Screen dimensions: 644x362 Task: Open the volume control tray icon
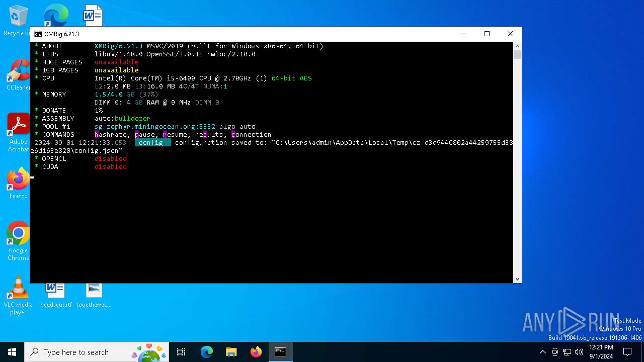(579, 352)
